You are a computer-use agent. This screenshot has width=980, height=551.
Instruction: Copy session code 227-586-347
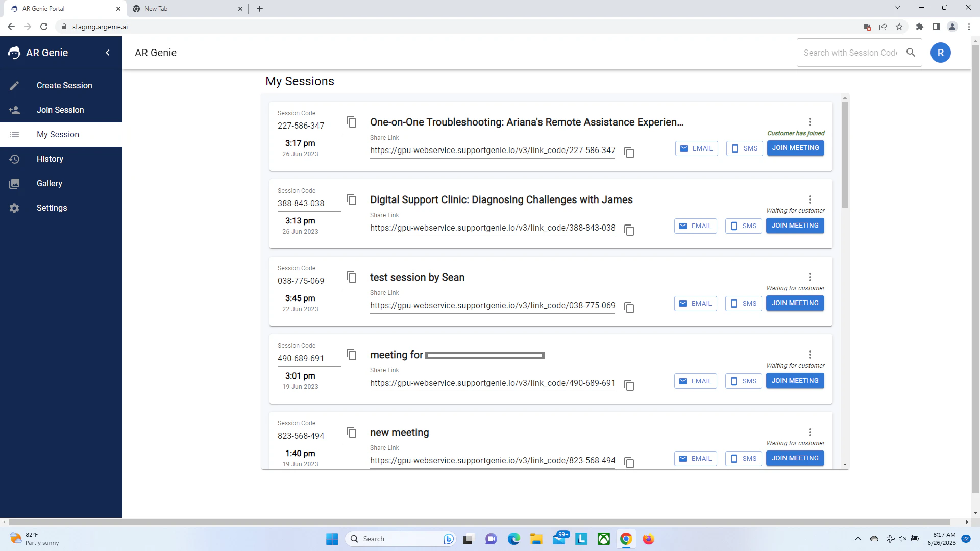point(351,122)
